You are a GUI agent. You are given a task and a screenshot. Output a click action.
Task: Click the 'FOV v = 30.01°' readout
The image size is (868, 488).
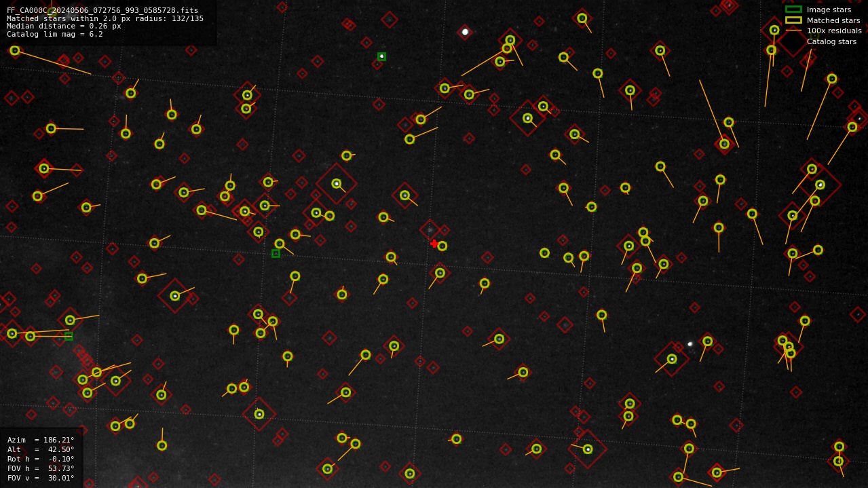pos(41,478)
